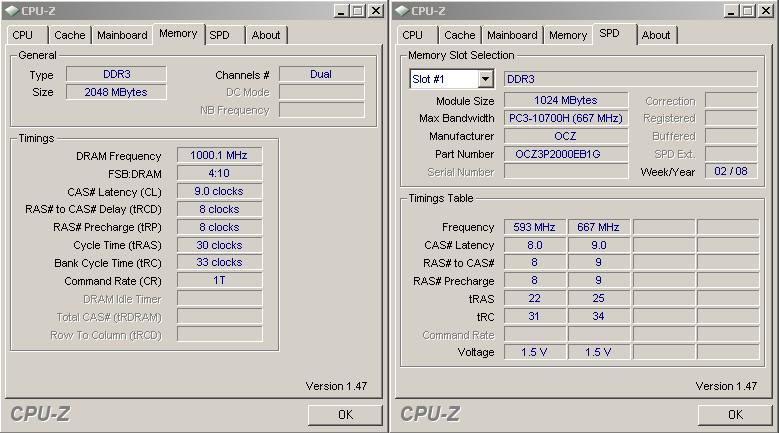This screenshot has width=779, height=433.
Task: Click tRP 8 clocks value field
Action: (x=219, y=227)
